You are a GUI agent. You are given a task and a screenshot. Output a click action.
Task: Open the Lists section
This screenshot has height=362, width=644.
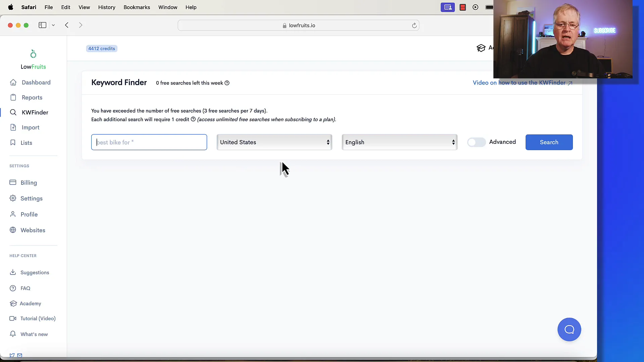26,142
